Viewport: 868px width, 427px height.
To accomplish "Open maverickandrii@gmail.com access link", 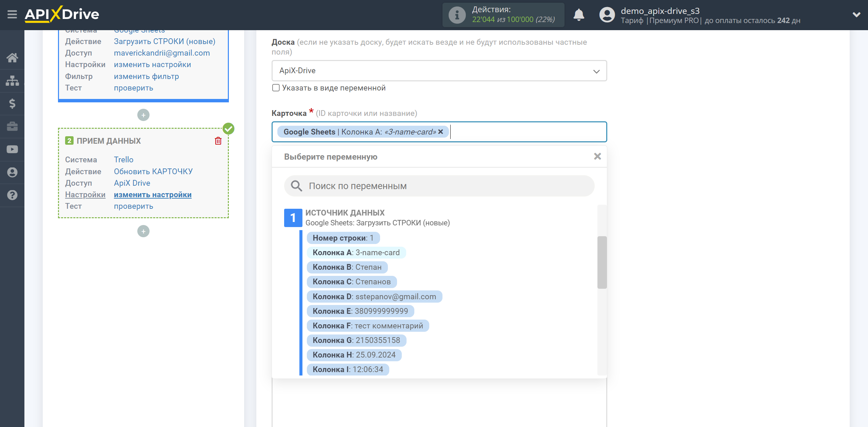I will 162,53.
